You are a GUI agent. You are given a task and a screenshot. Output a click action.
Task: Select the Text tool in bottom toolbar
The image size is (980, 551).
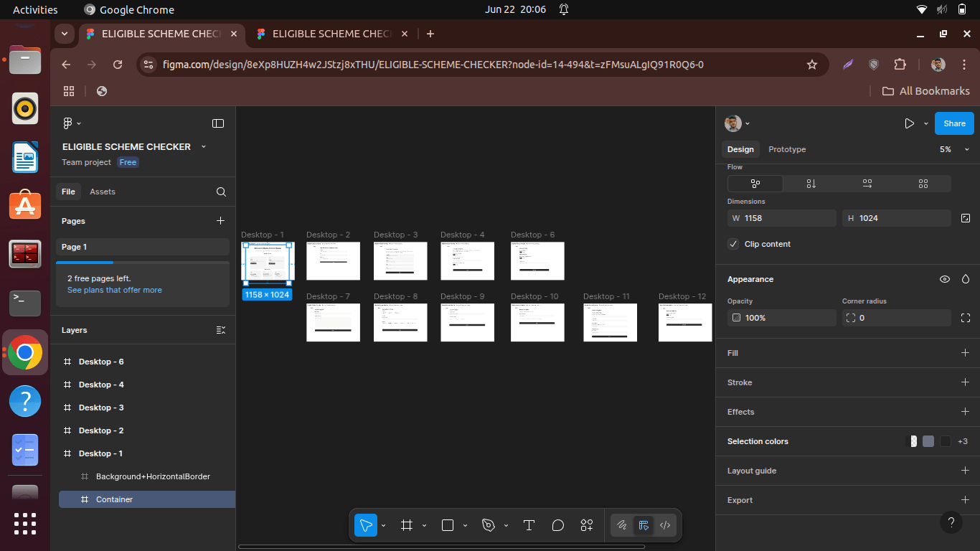pyautogui.click(x=529, y=525)
